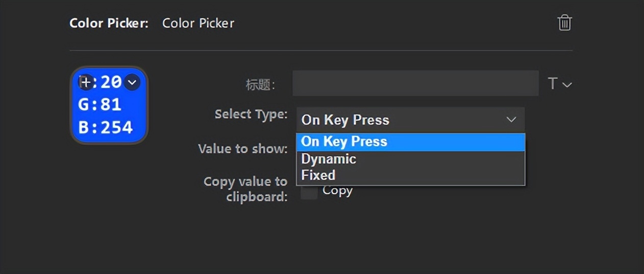This screenshot has width=644, height=274.
Task: Click the plus icon on key preview
Action: [x=86, y=82]
